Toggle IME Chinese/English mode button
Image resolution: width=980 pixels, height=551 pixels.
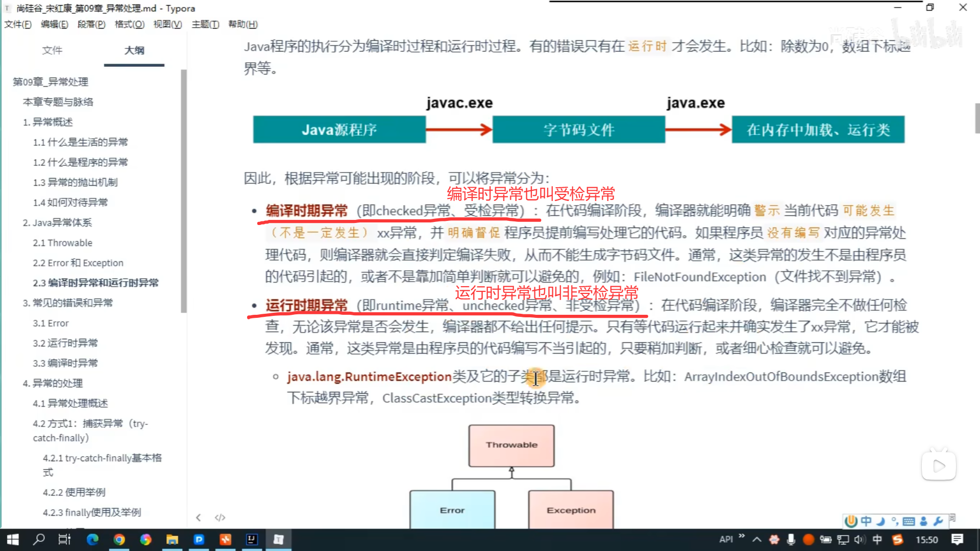[x=866, y=521]
